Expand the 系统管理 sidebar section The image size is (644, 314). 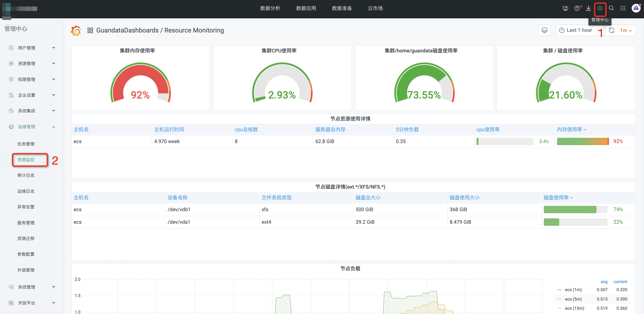pos(31,287)
